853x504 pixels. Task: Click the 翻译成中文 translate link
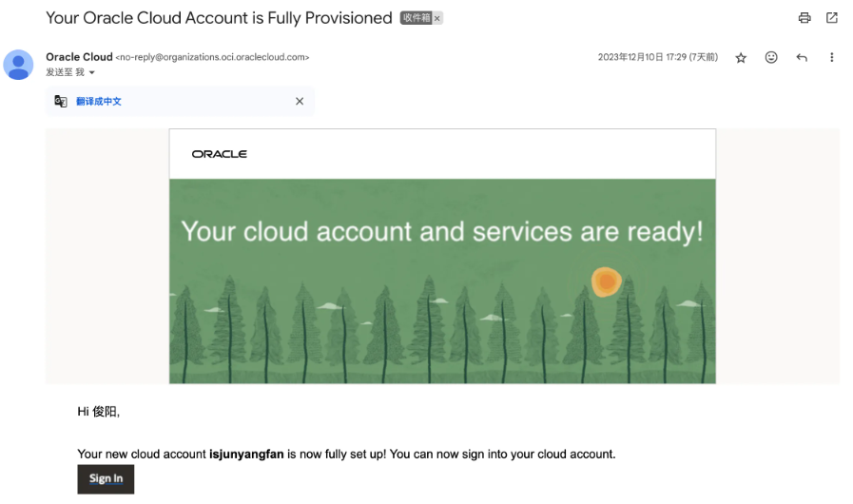[99, 102]
